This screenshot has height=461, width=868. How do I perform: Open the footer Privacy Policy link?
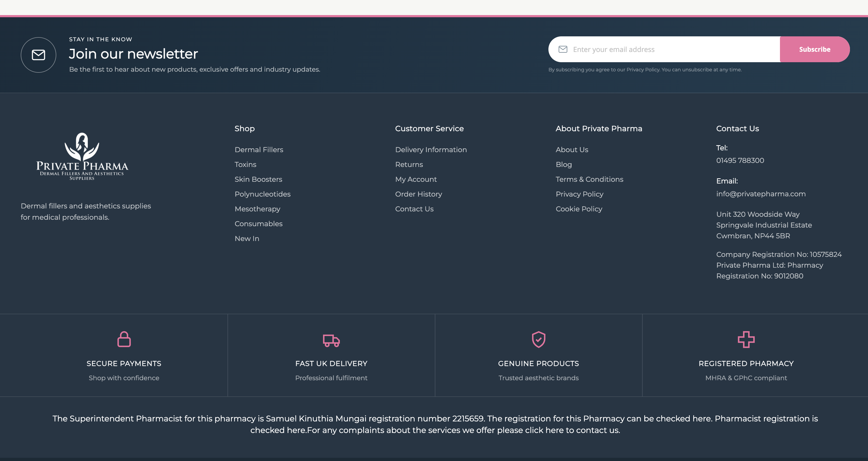[580, 194]
